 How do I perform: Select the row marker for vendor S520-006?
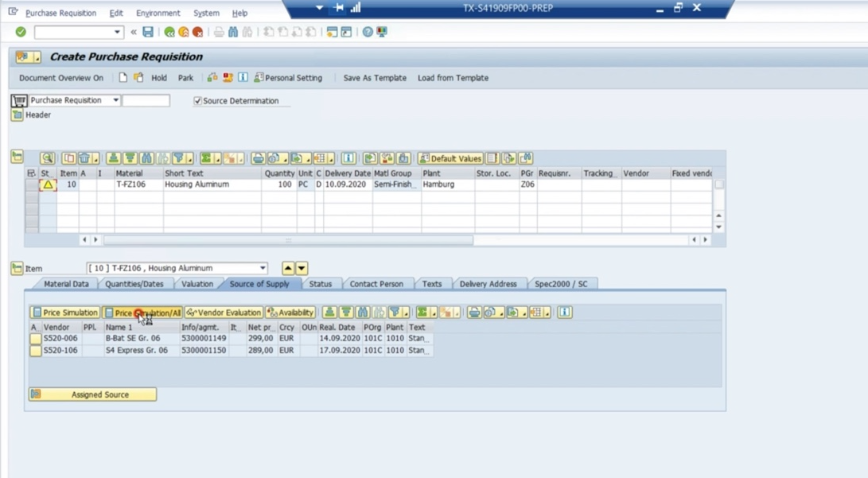[x=36, y=339]
